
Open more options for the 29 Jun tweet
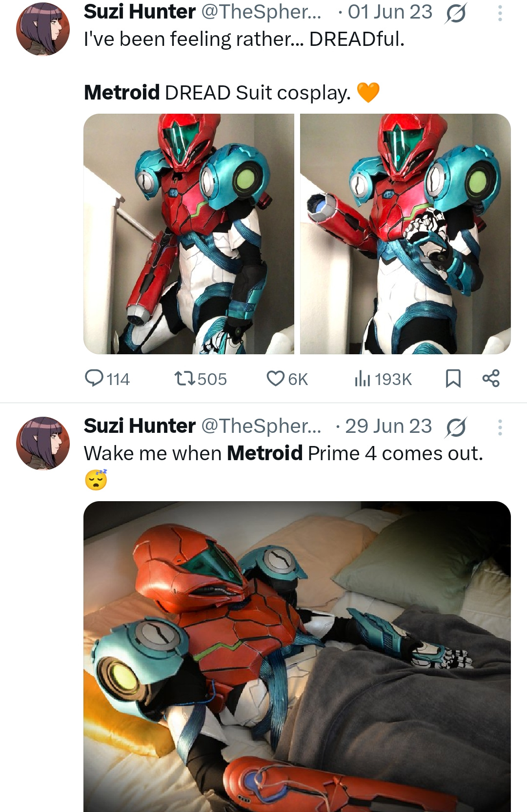pos(500,427)
